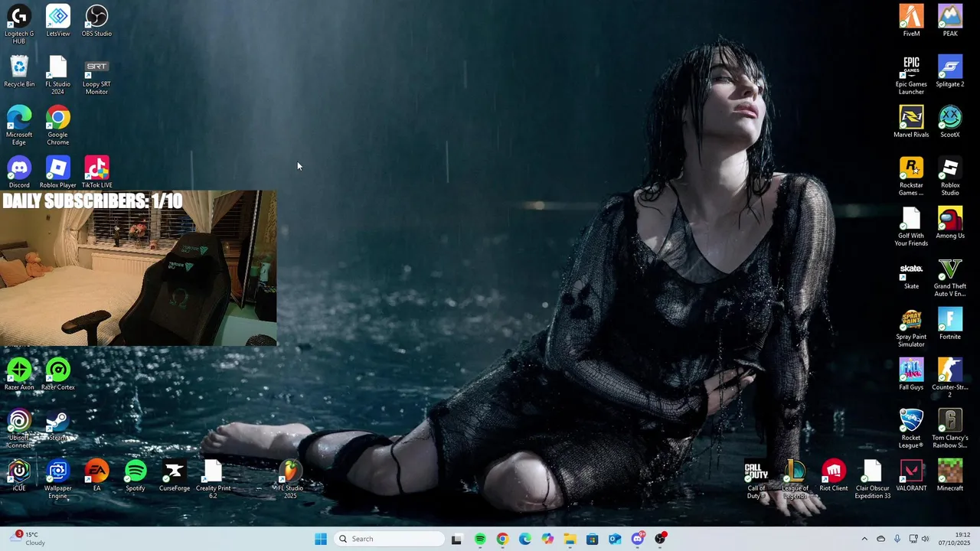Select the Rainbow Six Siege desktop icon
This screenshot has height=551, width=980.
point(950,429)
